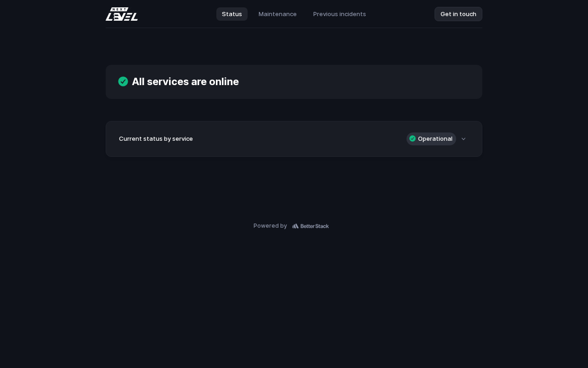Open the Maintenance tab
The image size is (588, 368).
(277, 14)
